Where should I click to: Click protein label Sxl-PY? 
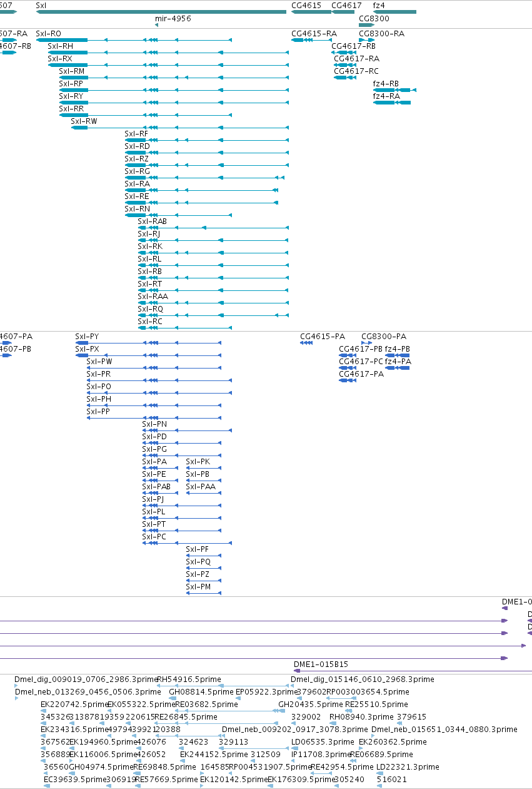coord(87,337)
